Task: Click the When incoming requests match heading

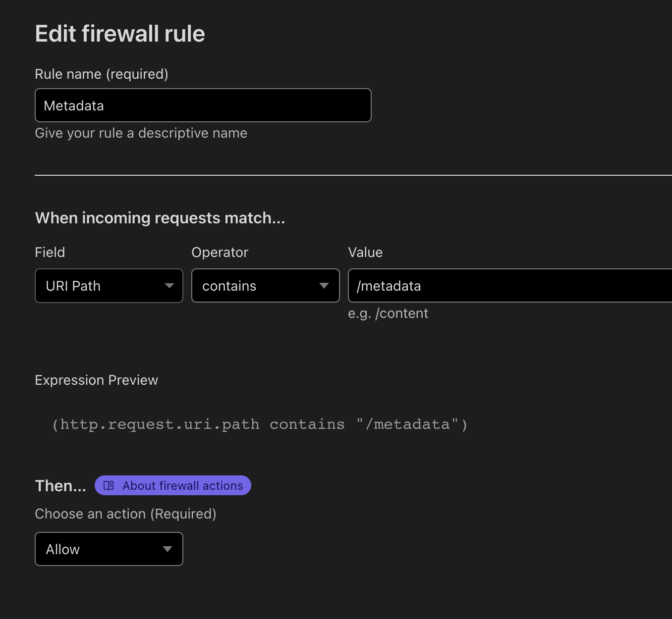Action: pyautogui.click(x=160, y=218)
